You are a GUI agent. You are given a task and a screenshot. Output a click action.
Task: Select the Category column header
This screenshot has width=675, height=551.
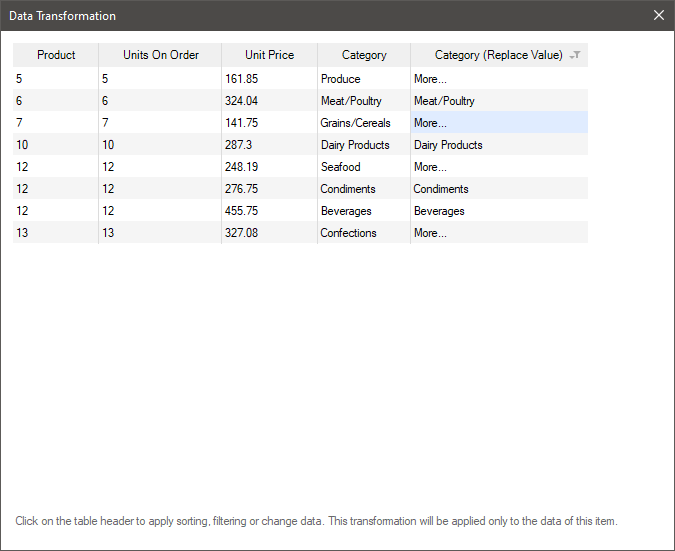click(x=364, y=55)
